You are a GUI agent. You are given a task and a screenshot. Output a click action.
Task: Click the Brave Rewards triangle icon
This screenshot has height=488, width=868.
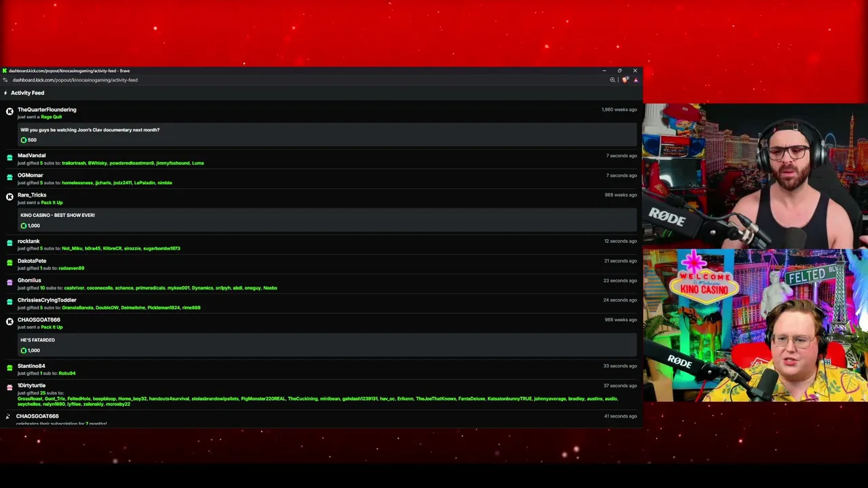pos(635,80)
